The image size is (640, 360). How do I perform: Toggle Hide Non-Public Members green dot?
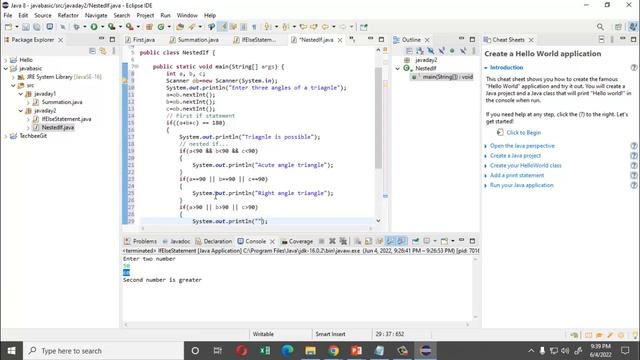click(452, 51)
